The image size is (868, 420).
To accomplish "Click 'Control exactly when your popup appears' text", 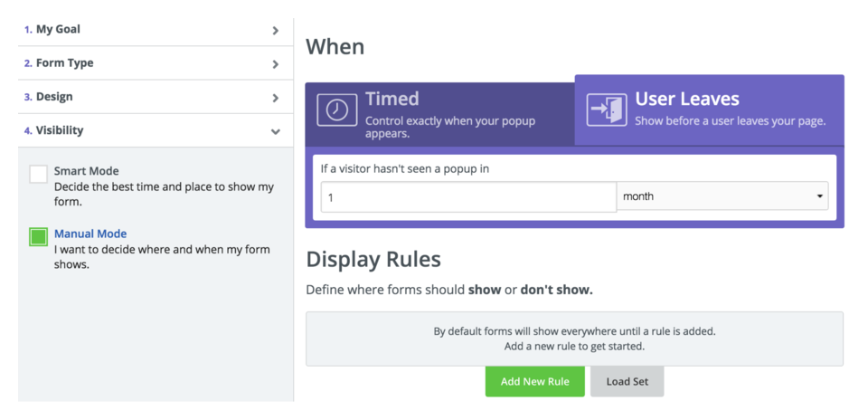I will tap(450, 128).
